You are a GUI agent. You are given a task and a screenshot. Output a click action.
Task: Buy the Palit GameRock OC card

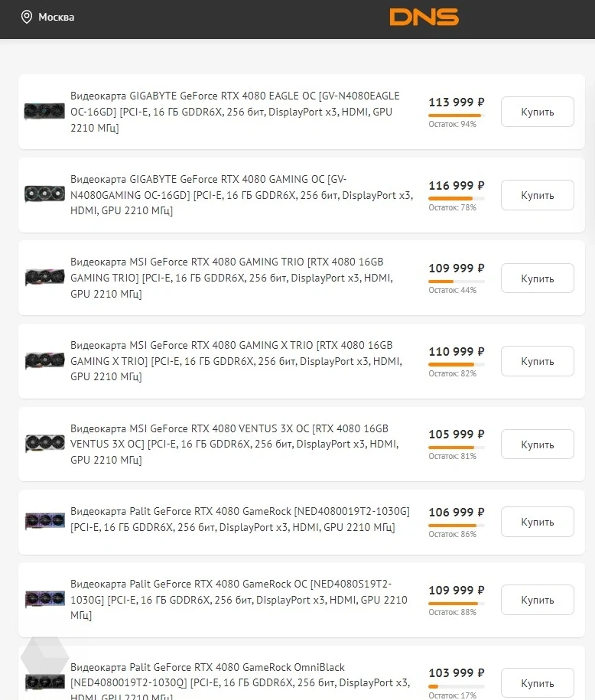538,600
